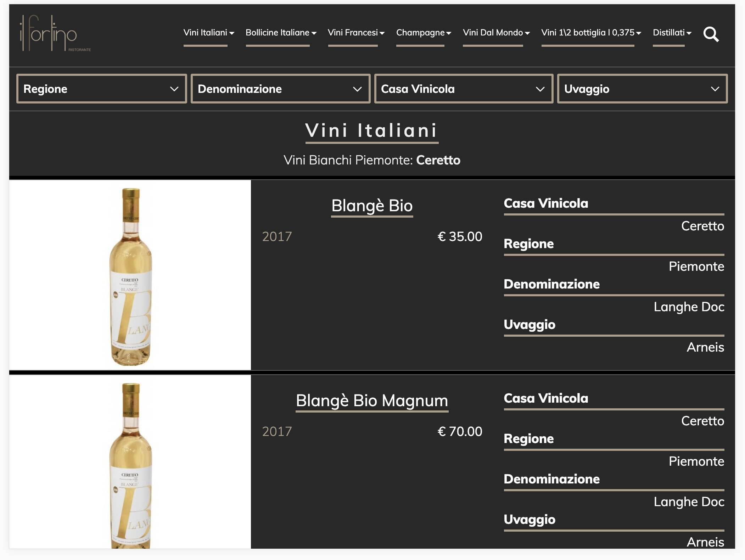Open the Blangè Bio wine link
This screenshot has width=745, height=560.
tap(372, 206)
